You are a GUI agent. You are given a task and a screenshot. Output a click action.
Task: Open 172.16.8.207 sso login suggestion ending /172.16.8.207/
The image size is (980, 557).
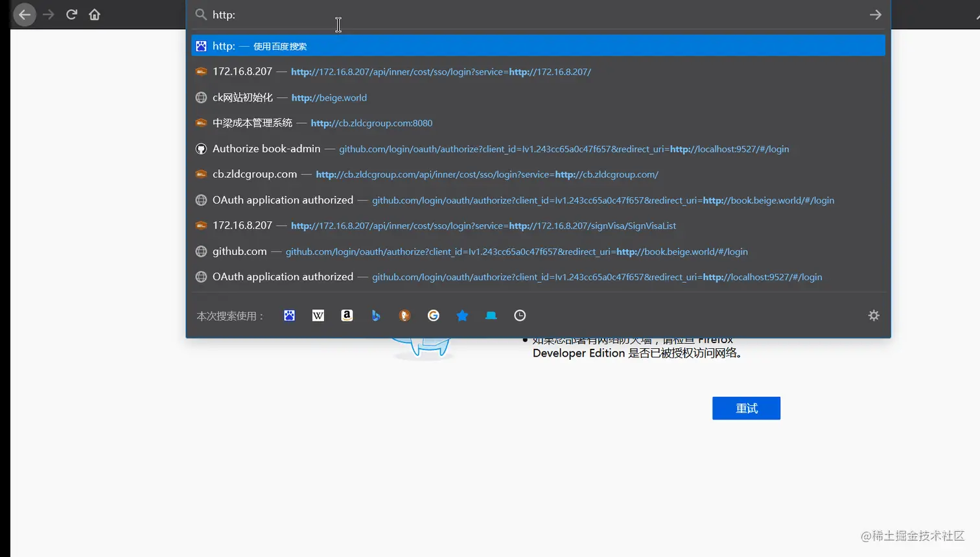[x=538, y=71]
